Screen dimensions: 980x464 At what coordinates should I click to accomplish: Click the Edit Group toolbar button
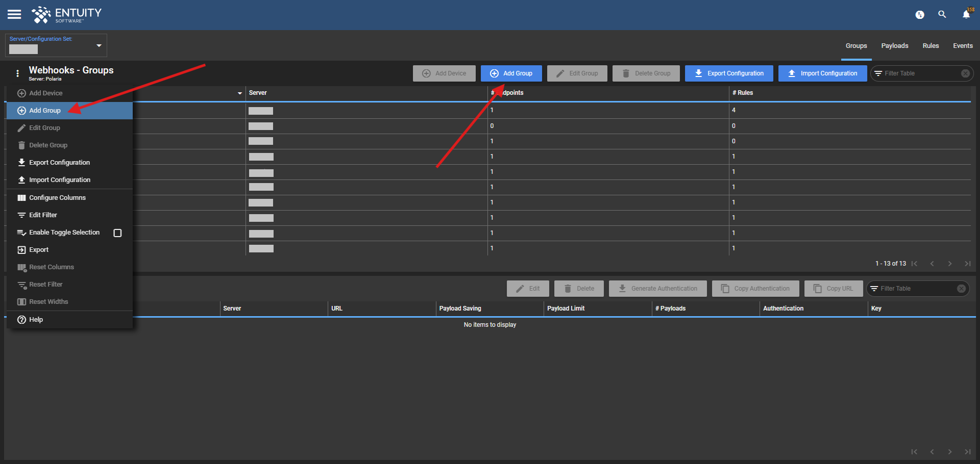[577, 73]
